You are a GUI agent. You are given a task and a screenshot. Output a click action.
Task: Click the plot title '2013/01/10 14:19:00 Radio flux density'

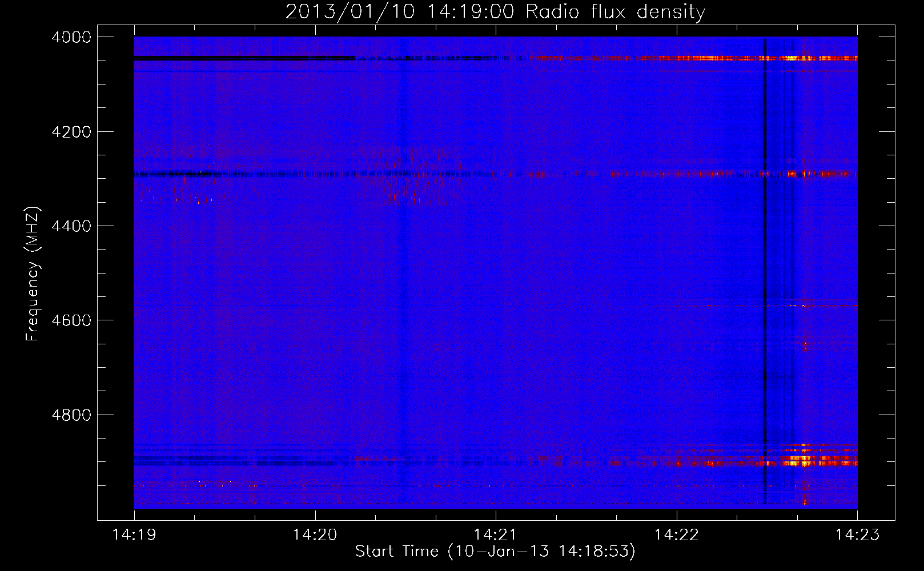(x=495, y=11)
